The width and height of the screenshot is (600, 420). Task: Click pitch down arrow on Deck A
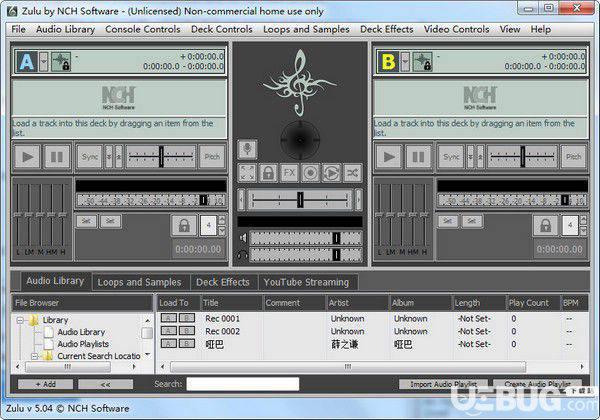point(109,156)
